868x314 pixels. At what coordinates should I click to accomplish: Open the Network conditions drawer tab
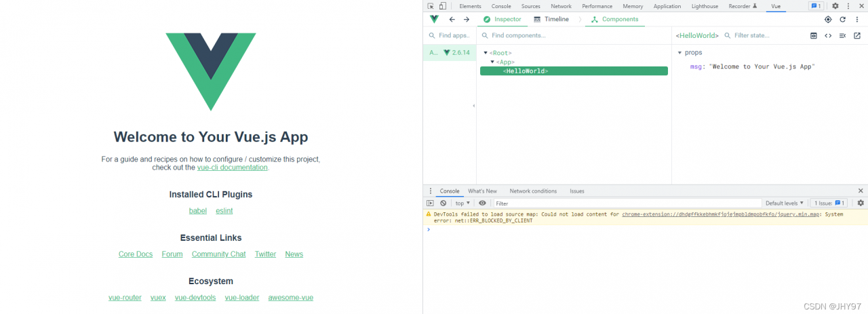533,191
